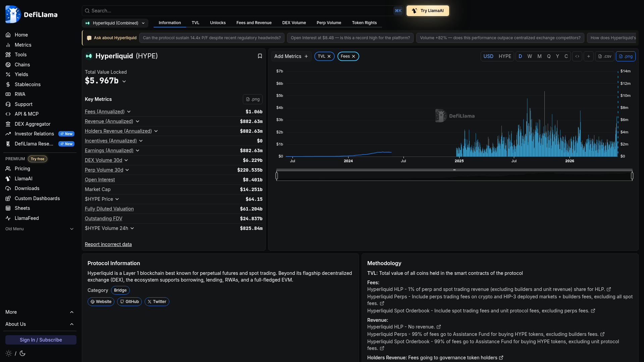Open the GitHub link
Image resolution: width=644 pixels, height=362 pixels.
point(129,302)
